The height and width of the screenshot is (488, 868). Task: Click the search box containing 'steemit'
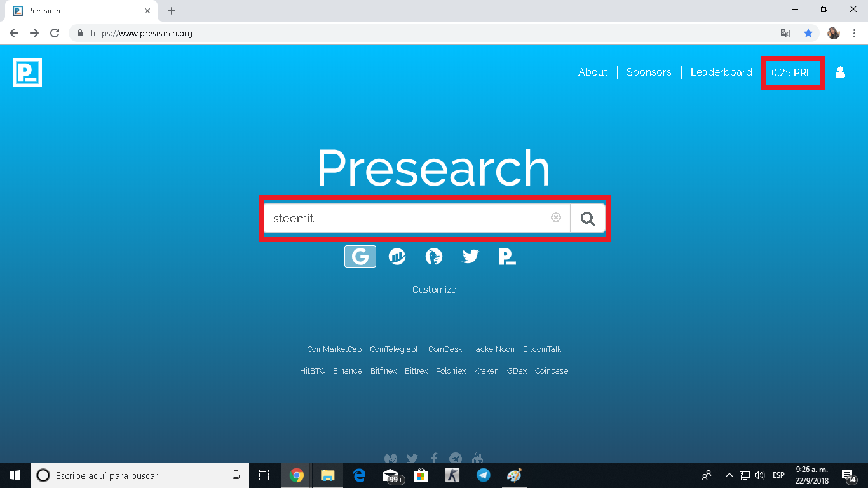point(417,219)
